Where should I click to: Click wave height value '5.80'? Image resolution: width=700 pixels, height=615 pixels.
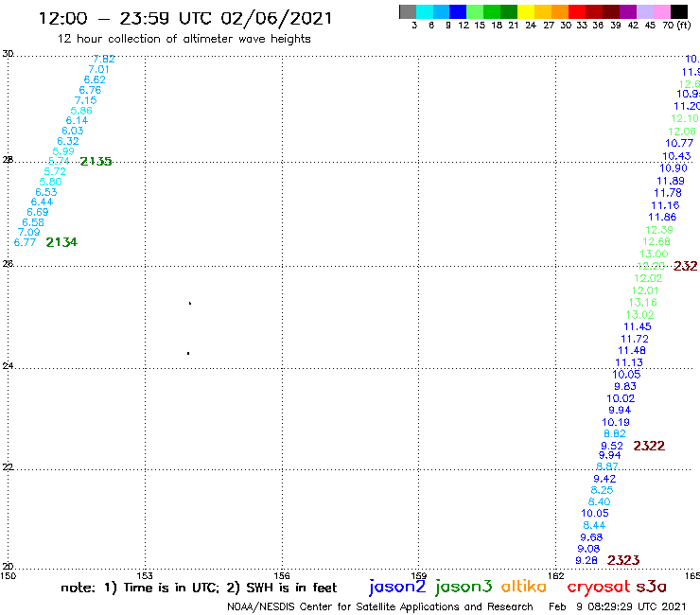pos(50,182)
